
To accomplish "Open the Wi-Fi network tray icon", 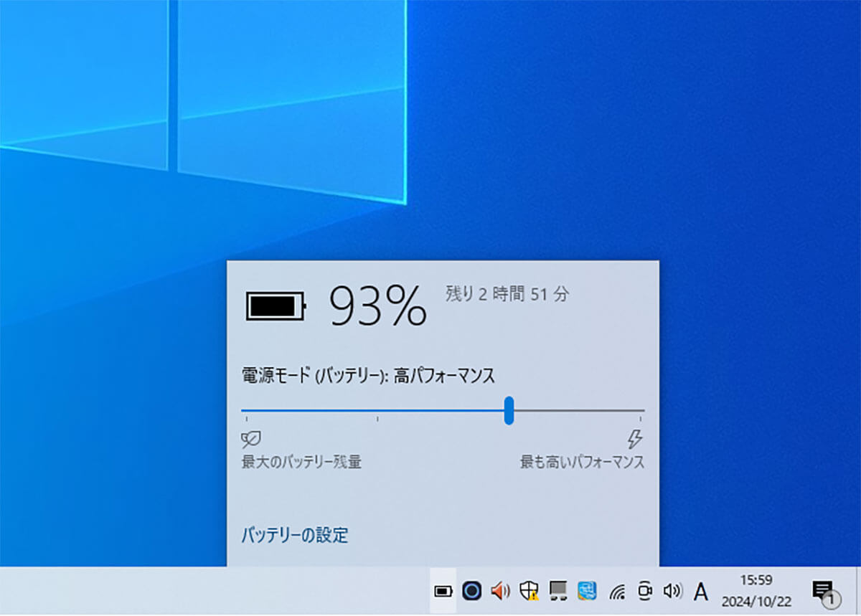I will [616, 592].
